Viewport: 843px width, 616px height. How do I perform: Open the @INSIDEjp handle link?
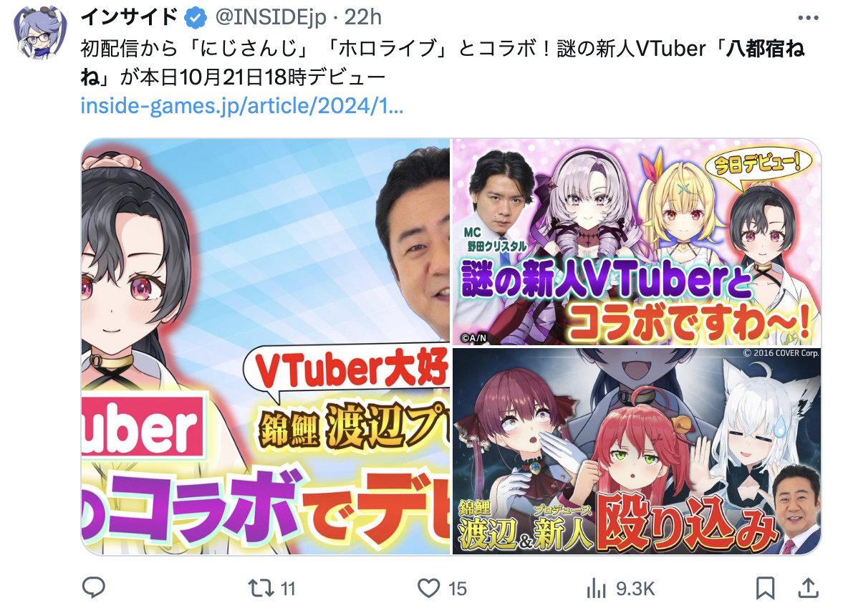pyautogui.click(x=271, y=18)
